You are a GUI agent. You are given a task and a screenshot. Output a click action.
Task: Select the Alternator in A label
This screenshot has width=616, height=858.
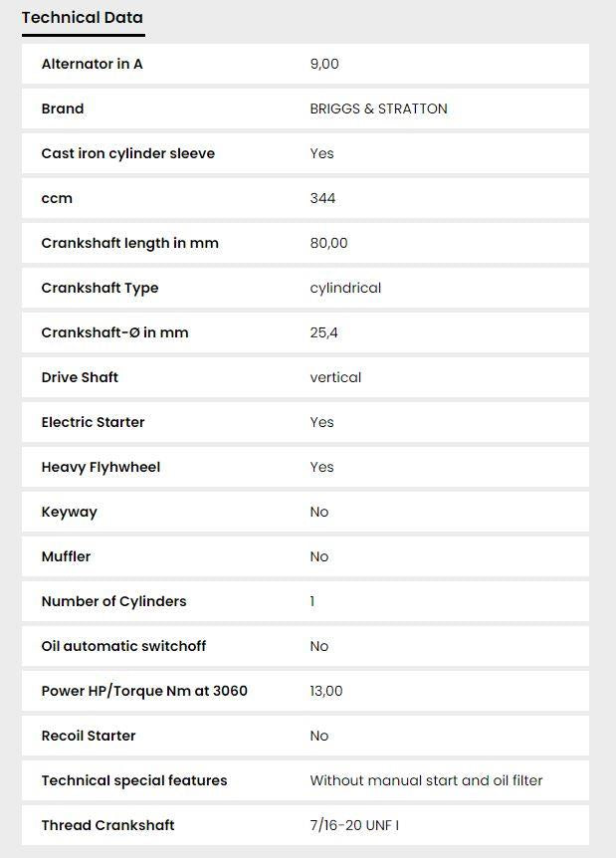(x=92, y=64)
